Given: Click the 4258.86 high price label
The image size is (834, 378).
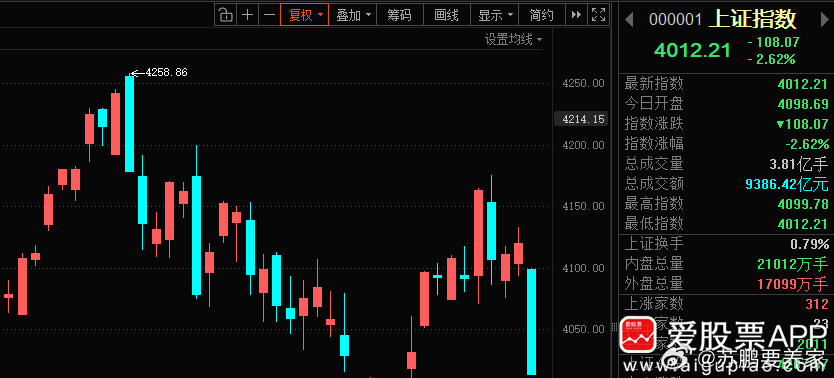Looking at the screenshot, I should click(166, 72).
